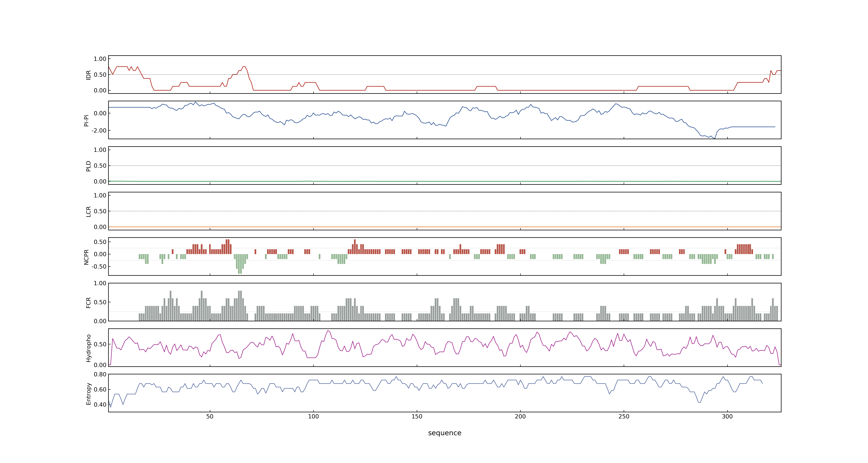Image resolution: width=868 pixels, height=463 pixels.
Task: Select the FCR y-axis label
Action: click(x=89, y=302)
